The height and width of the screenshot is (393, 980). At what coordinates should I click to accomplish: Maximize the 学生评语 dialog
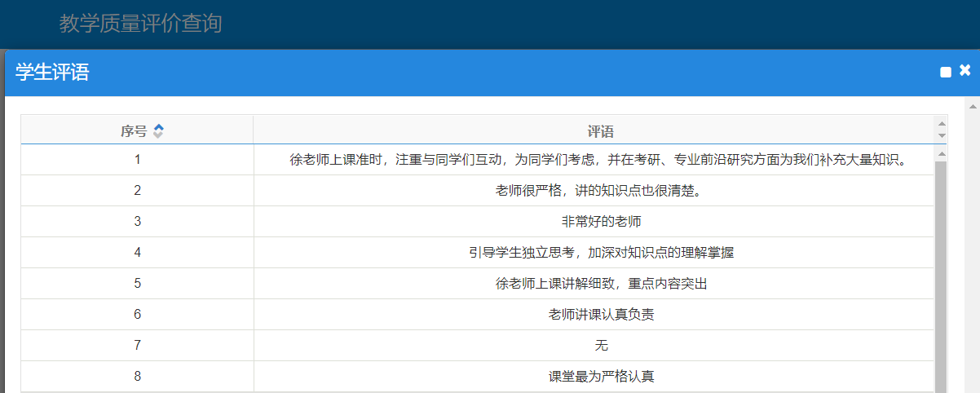946,73
